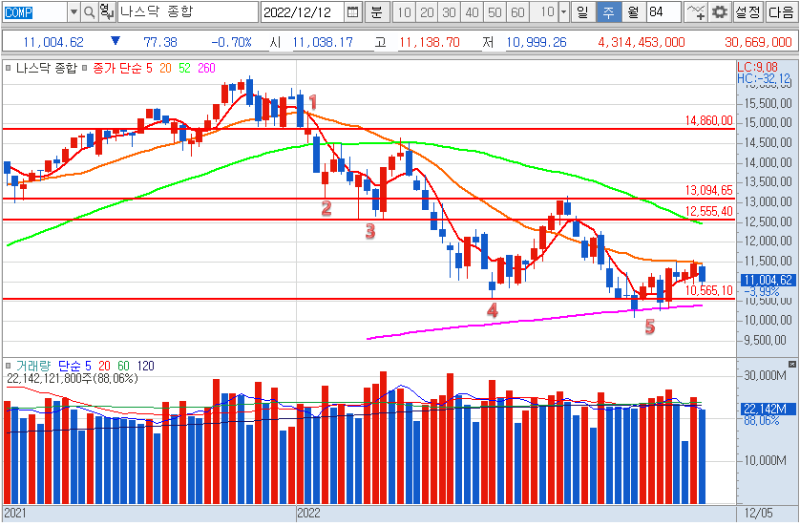Toggle the square marker beside 거래량 legend
The image size is (800, 523).
click(8, 365)
